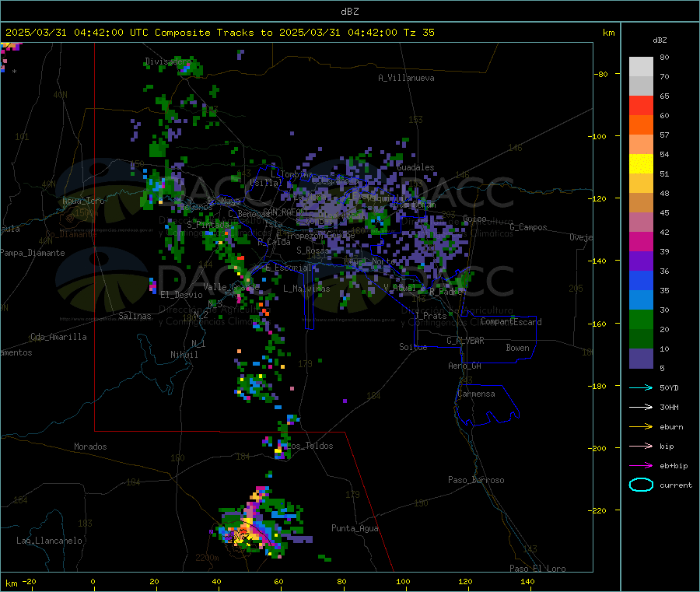Viewport: 700px width, 592px height.
Task: Click the Cda_Amarilla map label
Action: click(58, 337)
